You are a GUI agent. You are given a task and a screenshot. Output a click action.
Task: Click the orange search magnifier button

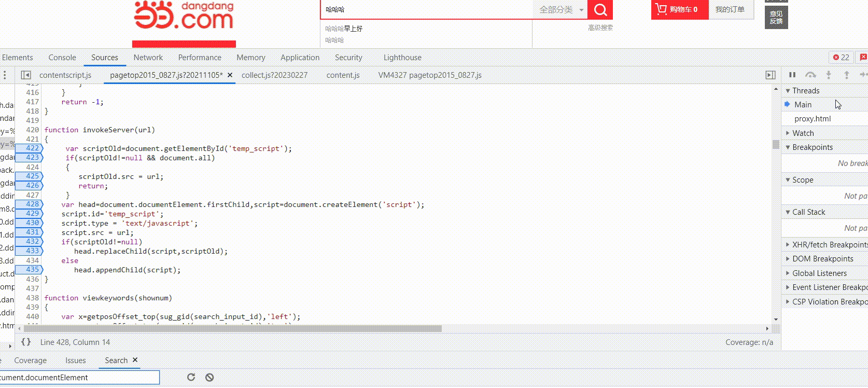coord(600,9)
